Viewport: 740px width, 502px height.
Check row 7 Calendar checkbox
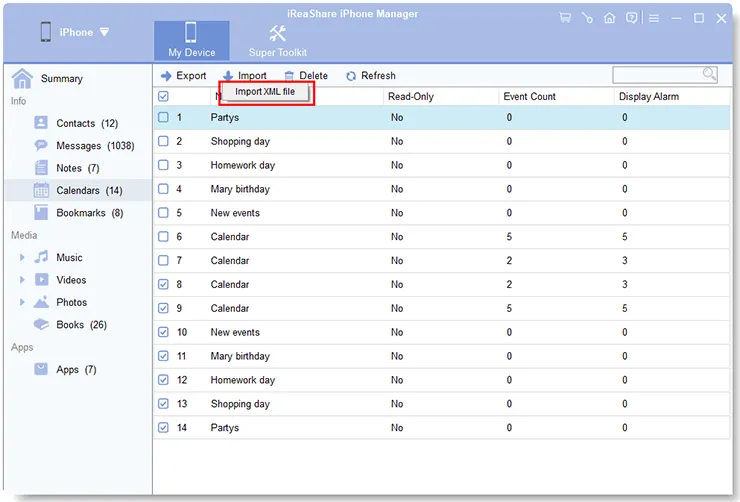163,260
